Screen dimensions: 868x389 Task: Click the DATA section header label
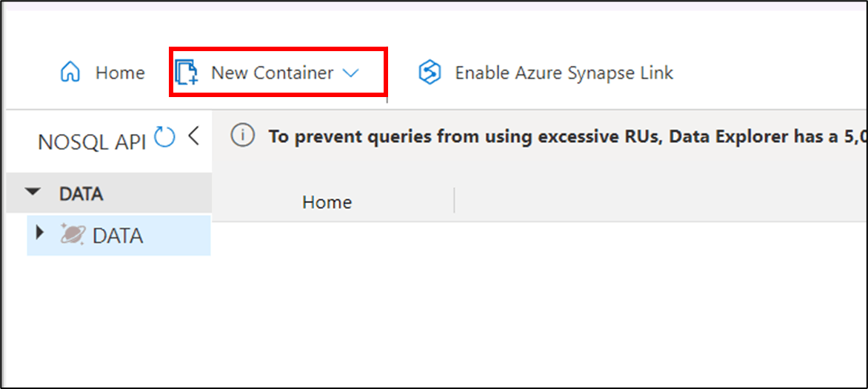tap(81, 194)
